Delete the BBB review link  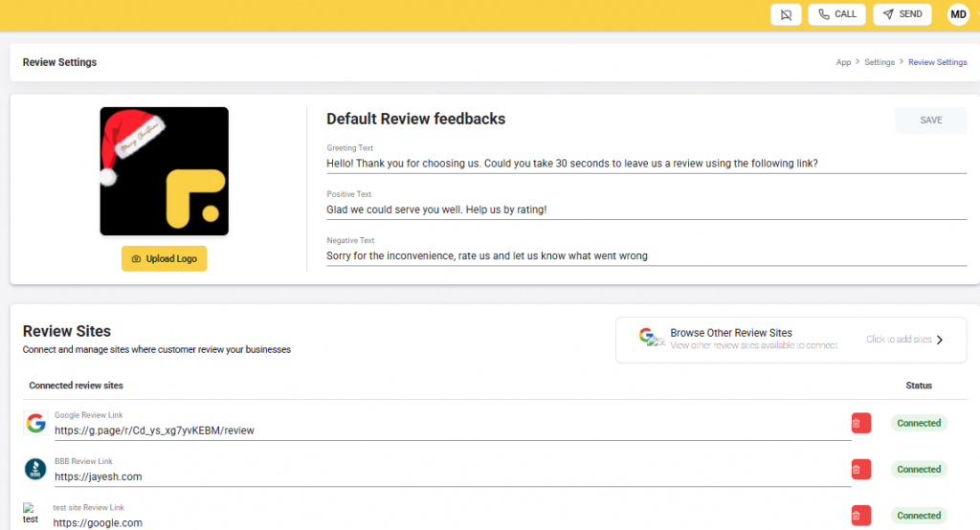click(860, 469)
